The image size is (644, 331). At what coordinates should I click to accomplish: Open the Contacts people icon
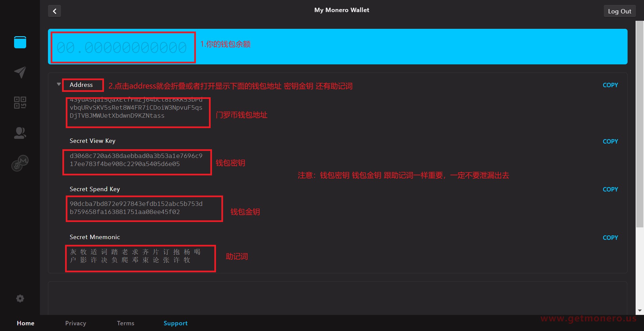click(x=20, y=133)
